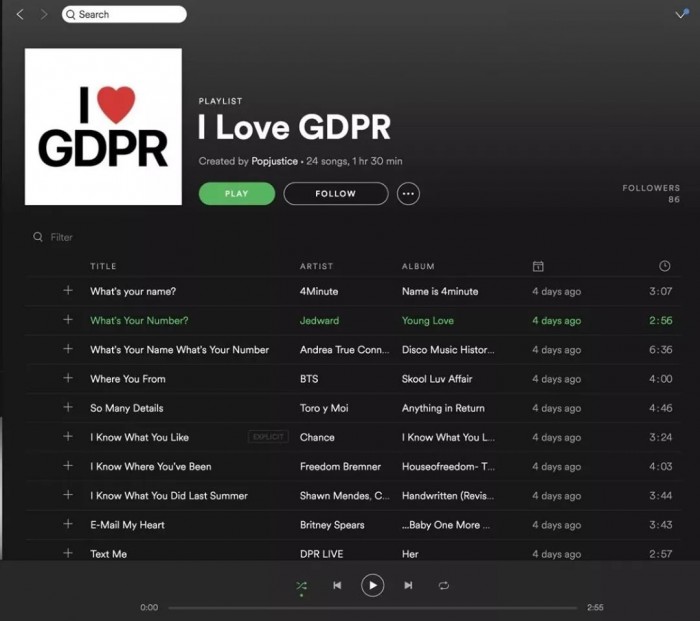Screen dimensions: 700x621
Task: Add "E-Mail My Heart" using plus icon
Action: pyautogui.click(x=68, y=524)
